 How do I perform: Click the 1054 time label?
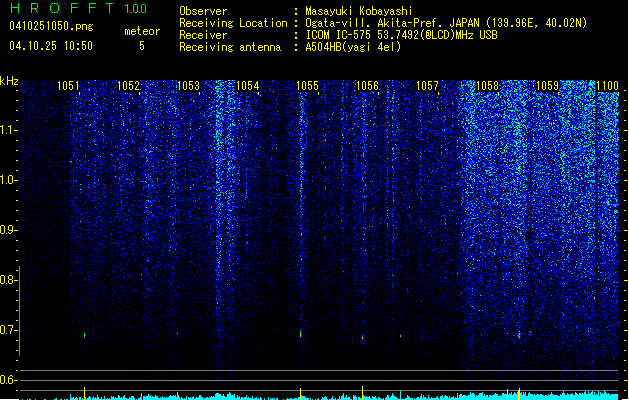click(248, 86)
